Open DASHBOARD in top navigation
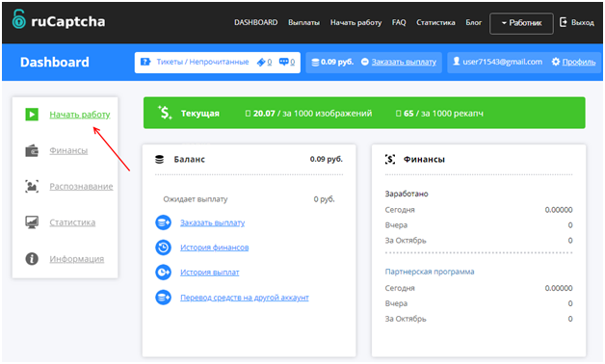Image resolution: width=605 pixels, height=364 pixels. [256, 23]
